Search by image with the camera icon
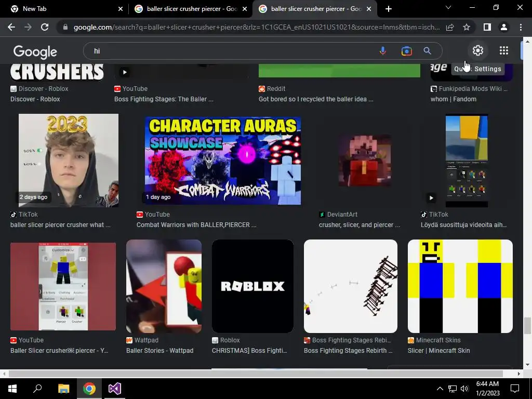This screenshot has width=532, height=399. click(x=406, y=51)
